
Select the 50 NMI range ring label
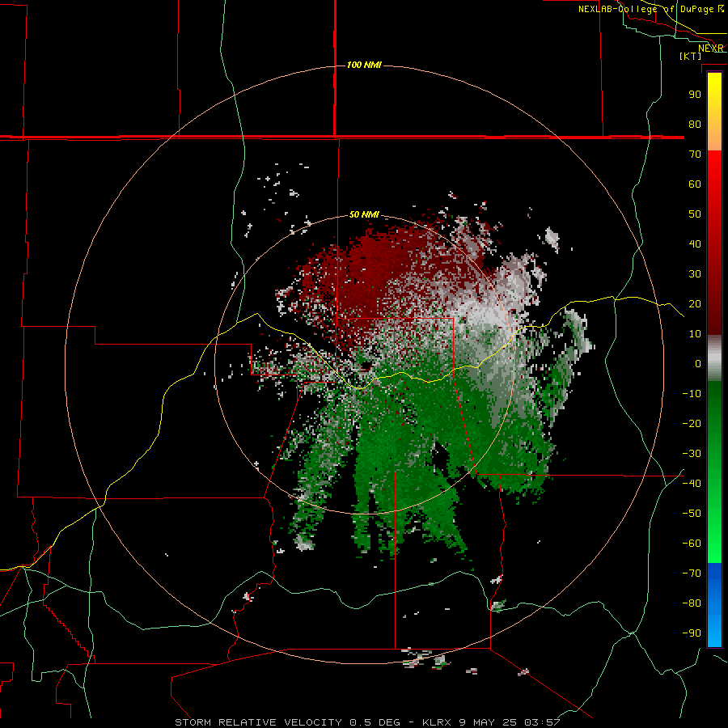pyautogui.click(x=364, y=214)
